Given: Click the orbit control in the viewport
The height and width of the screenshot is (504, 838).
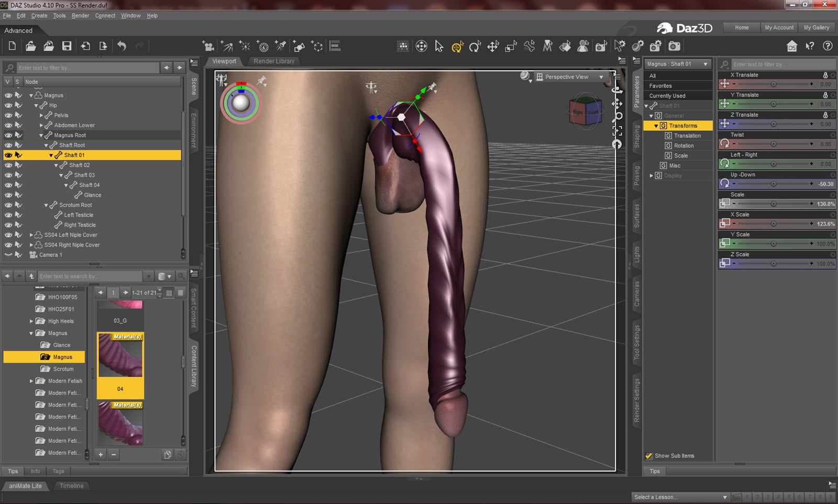Looking at the screenshot, I should click(x=617, y=90).
